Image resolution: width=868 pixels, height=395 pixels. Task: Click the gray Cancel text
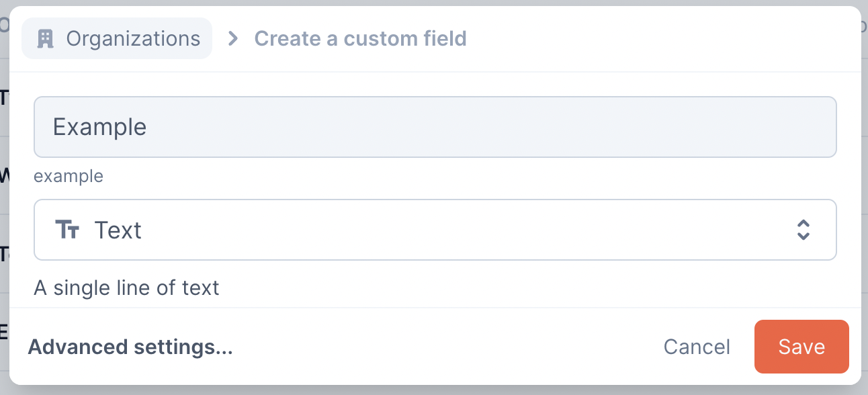[x=697, y=347]
